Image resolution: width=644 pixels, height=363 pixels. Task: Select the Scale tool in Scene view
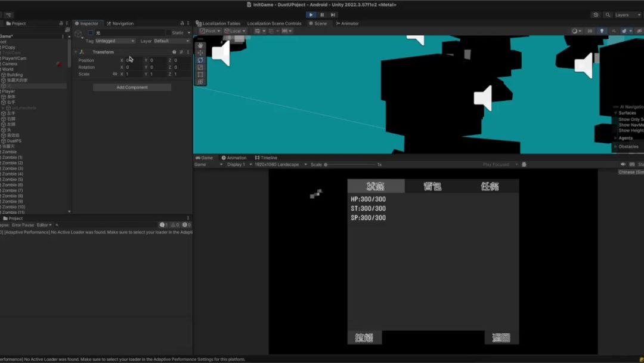tap(200, 67)
